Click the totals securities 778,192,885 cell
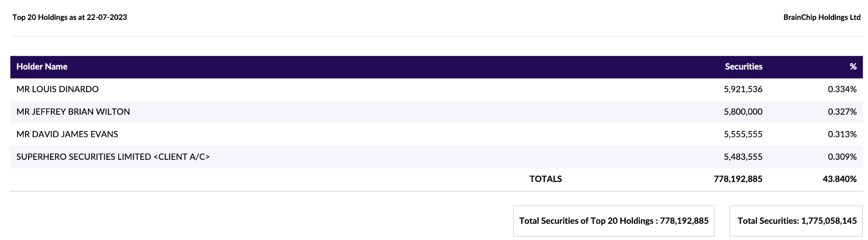 (738, 179)
